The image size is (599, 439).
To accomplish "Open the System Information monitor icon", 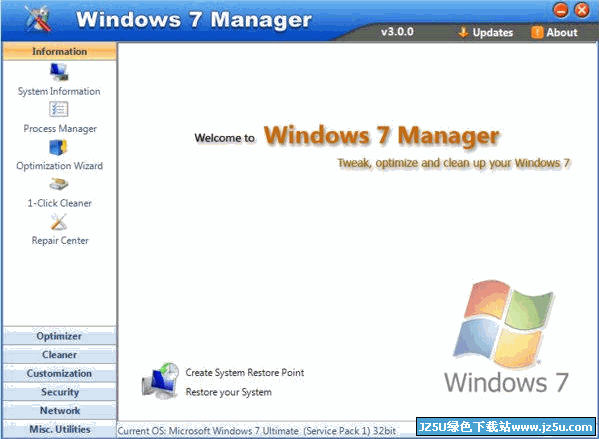I will (x=59, y=72).
